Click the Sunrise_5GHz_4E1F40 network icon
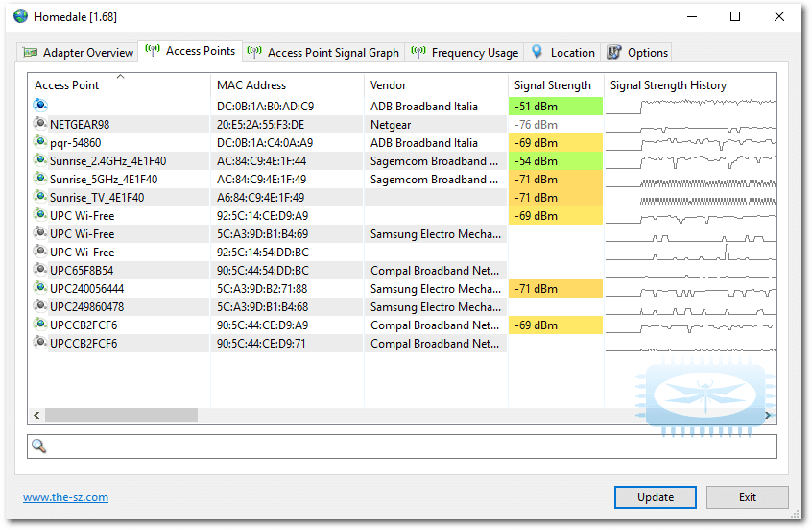The image size is (812, 530). (x=40, y=179)
